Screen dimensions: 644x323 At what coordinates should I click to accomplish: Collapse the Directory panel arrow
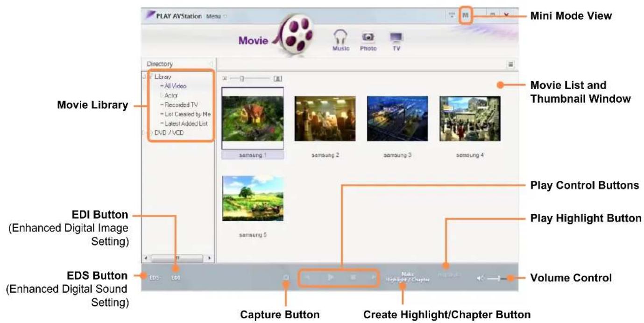tap(211, 64)
